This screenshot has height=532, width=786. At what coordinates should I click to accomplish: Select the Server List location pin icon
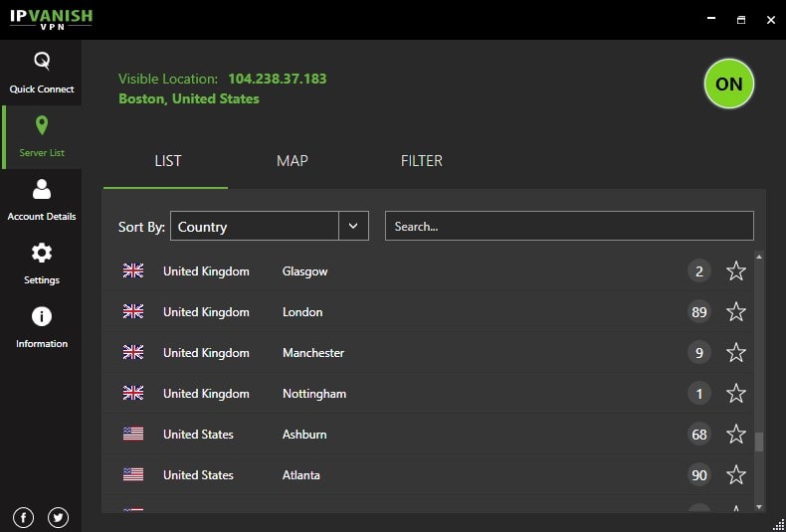(42, 124)
